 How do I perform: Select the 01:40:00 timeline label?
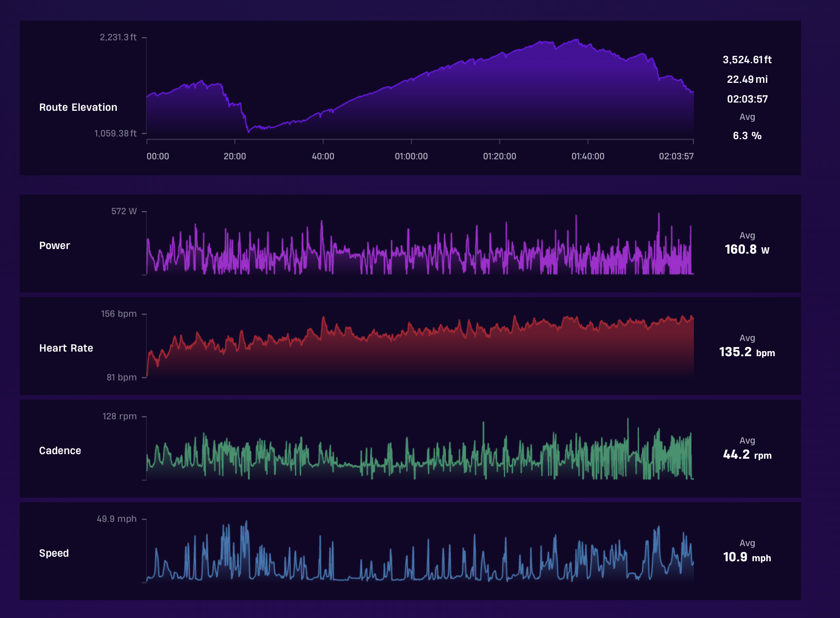pos(588,156)
